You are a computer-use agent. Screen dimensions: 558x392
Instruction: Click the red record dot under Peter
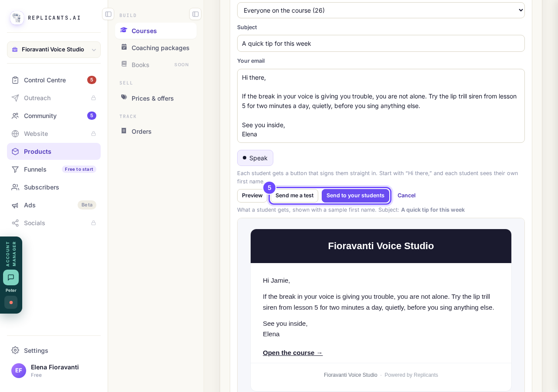(11, 302)
